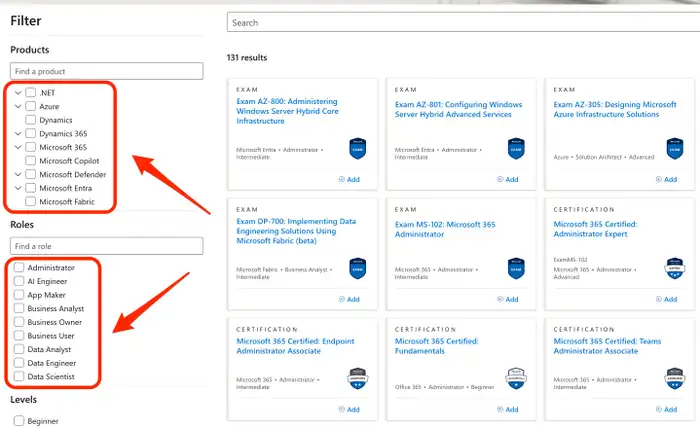
Task: Click the exam badge on MS-102 card
Action: point(516,269)
